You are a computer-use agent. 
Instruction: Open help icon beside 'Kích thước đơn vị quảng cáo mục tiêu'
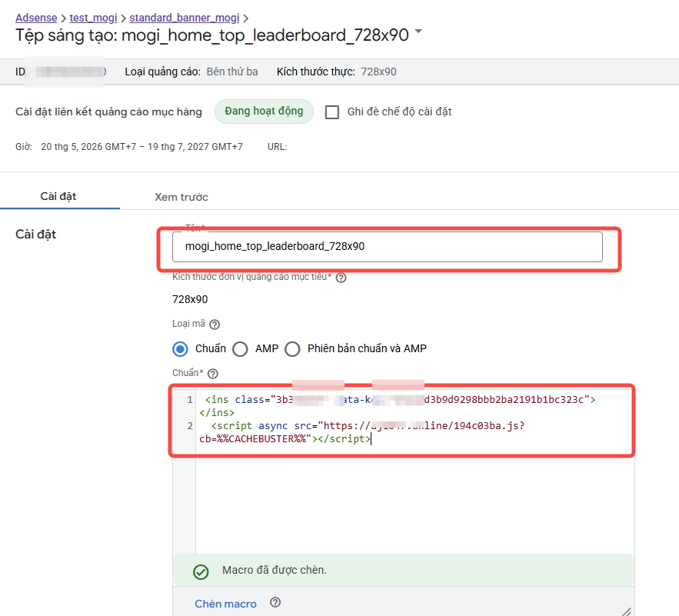pos(341,278)
